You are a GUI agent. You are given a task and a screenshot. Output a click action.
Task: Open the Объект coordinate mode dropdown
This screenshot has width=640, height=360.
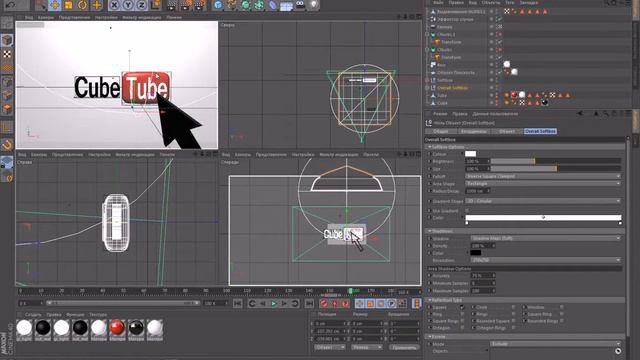[x=330, y=347]
